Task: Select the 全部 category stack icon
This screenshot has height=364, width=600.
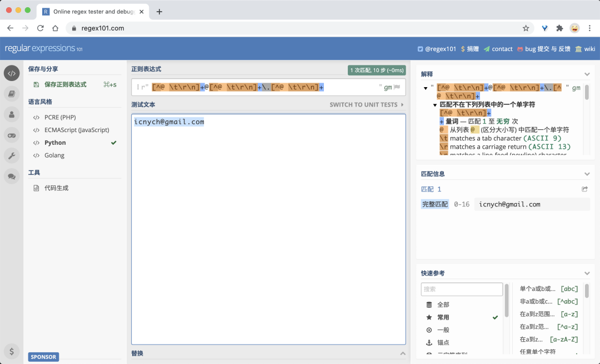Action: (429, 305)
